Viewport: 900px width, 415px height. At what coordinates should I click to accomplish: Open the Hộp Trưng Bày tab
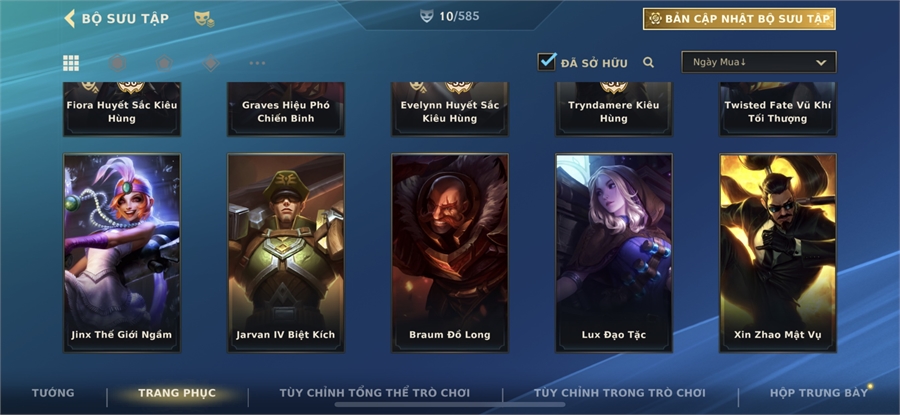pos(818,393)
